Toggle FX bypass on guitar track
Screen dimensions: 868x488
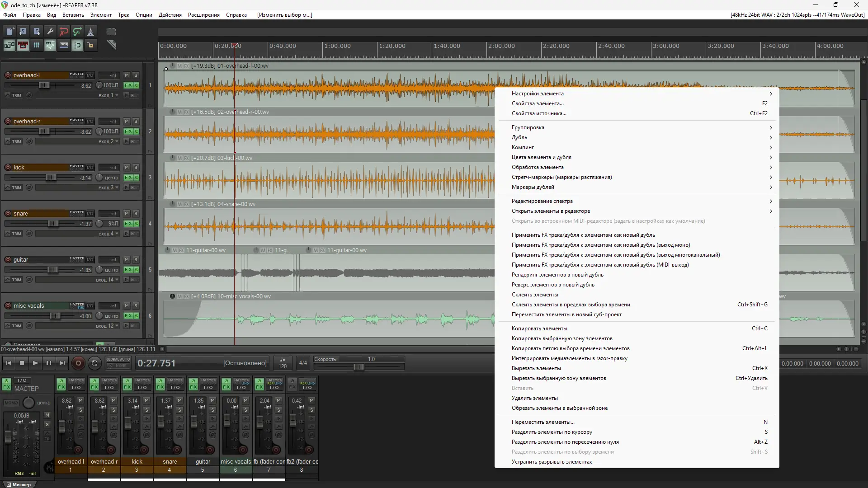pyautogui.click(x=137, y=270)
